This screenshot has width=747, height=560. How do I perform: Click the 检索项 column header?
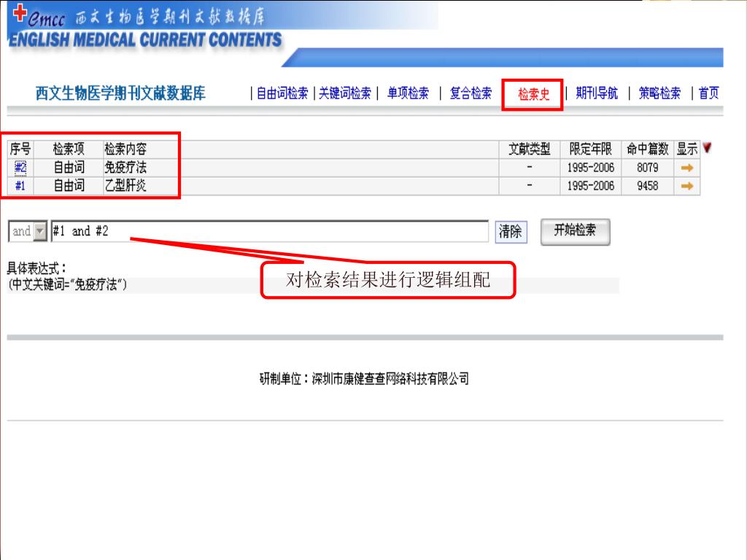[x=69, y=149]
